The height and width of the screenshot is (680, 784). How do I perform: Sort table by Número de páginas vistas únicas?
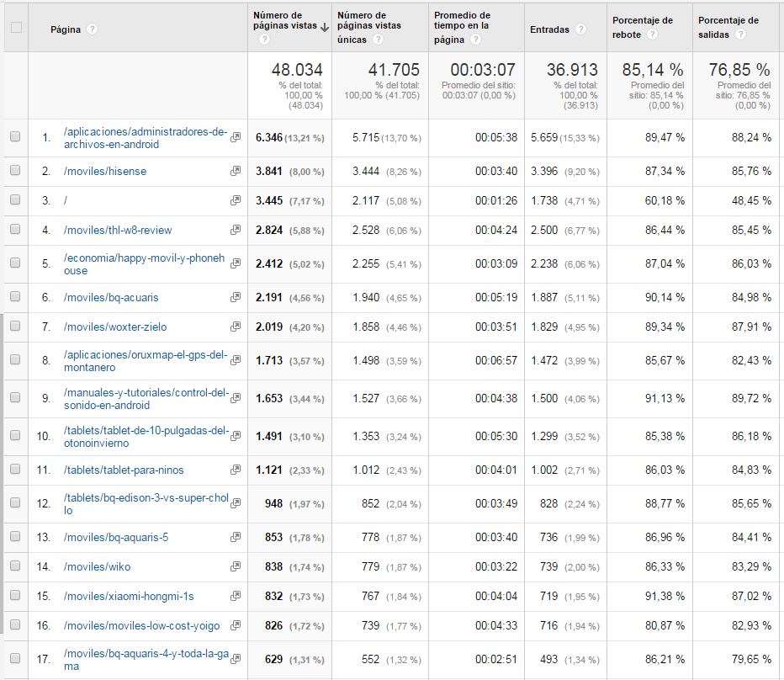[x=371, y=25]
